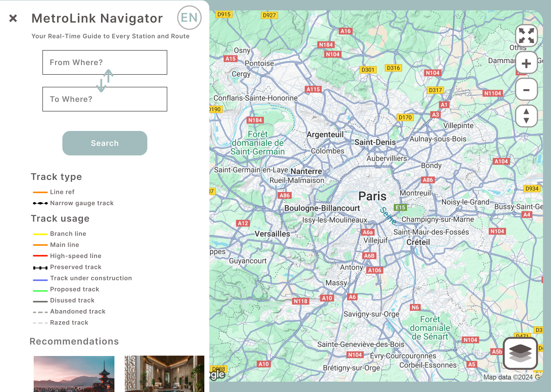Click the A12 road shield
551x392 pixels.
coord(243,223)
